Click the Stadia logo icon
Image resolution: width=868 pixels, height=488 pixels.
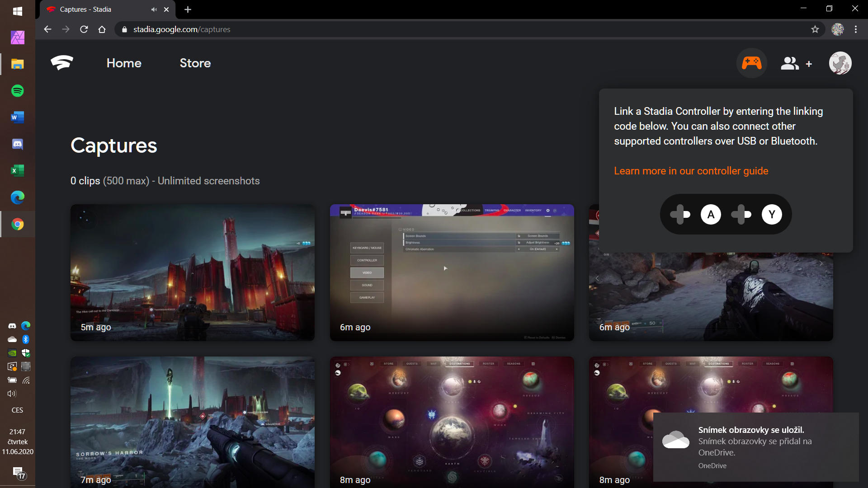[62, 63]
